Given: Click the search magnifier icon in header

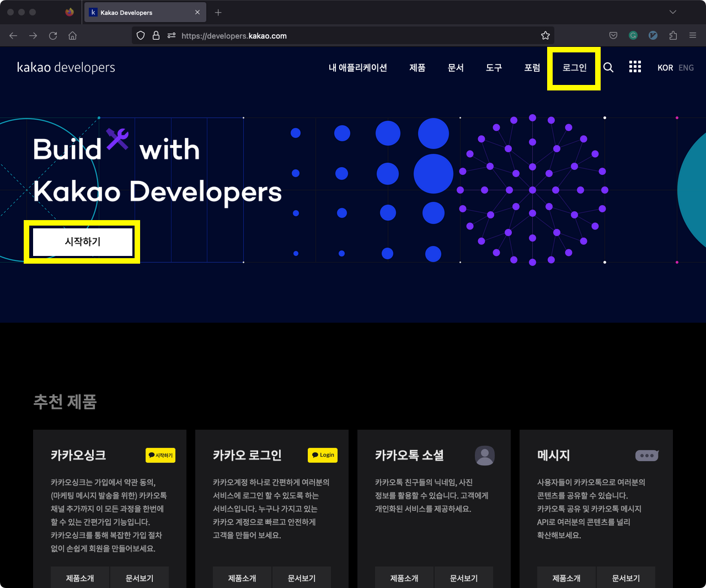Looking at the screenshot, I should coord(608,67).
